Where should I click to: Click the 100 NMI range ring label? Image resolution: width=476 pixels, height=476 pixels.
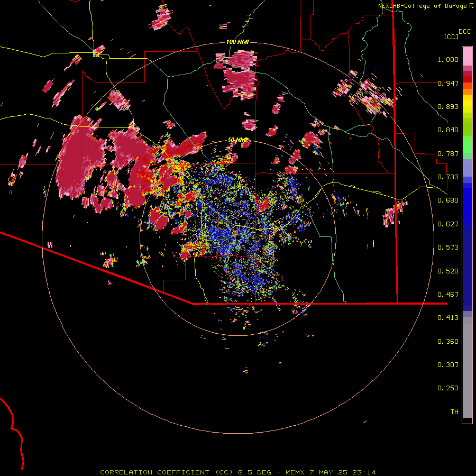coord(237,42)
